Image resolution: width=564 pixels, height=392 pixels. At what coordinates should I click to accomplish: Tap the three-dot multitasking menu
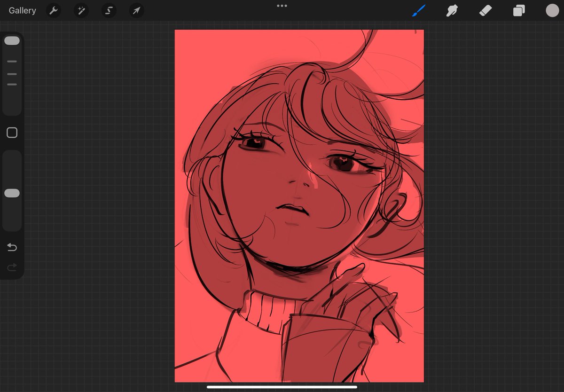pos(282,6)
